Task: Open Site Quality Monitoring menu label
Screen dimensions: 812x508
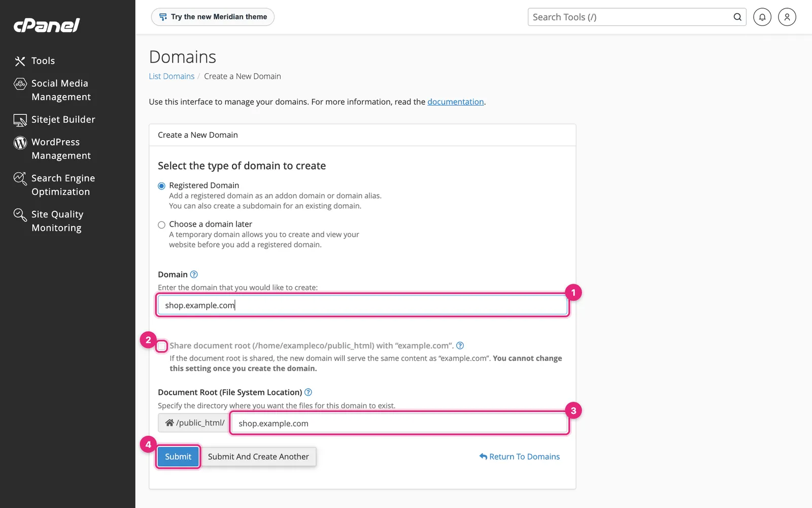Action: (57, 221)
